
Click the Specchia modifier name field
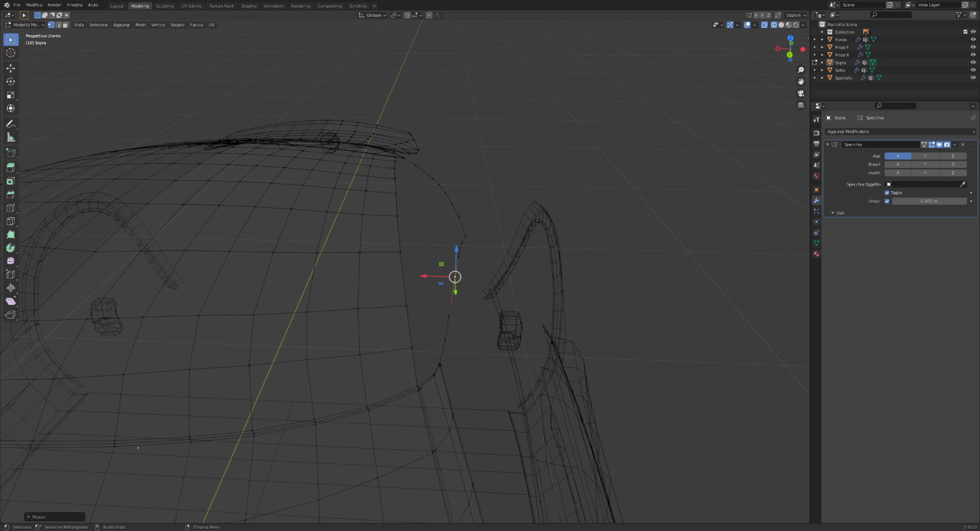click(x=880, y=144)
